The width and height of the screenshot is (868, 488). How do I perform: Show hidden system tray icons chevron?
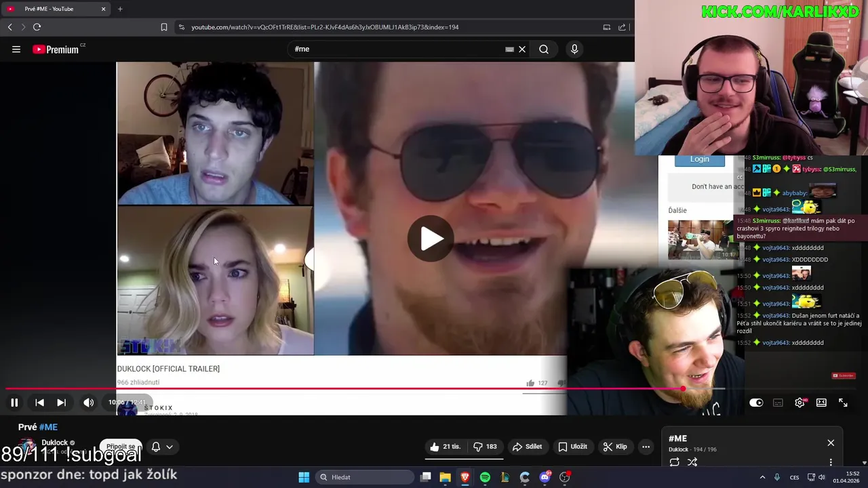pyautogui.click(x=762, y=477)
